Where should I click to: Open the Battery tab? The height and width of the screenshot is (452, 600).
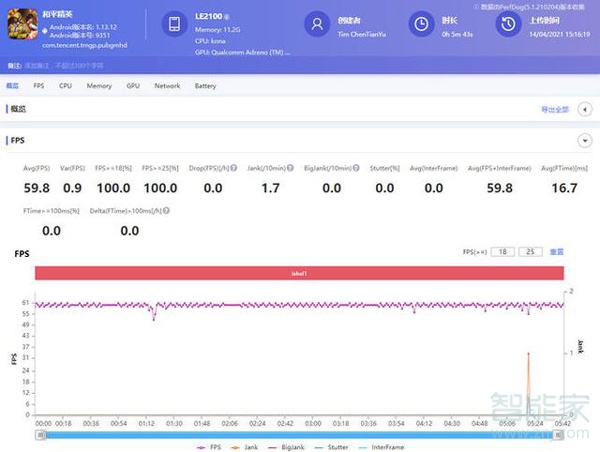point(205,86)
